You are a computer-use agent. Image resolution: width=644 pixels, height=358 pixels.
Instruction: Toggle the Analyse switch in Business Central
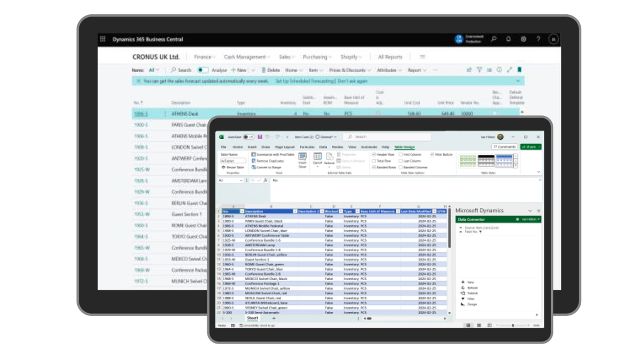[x=203, y=70]
